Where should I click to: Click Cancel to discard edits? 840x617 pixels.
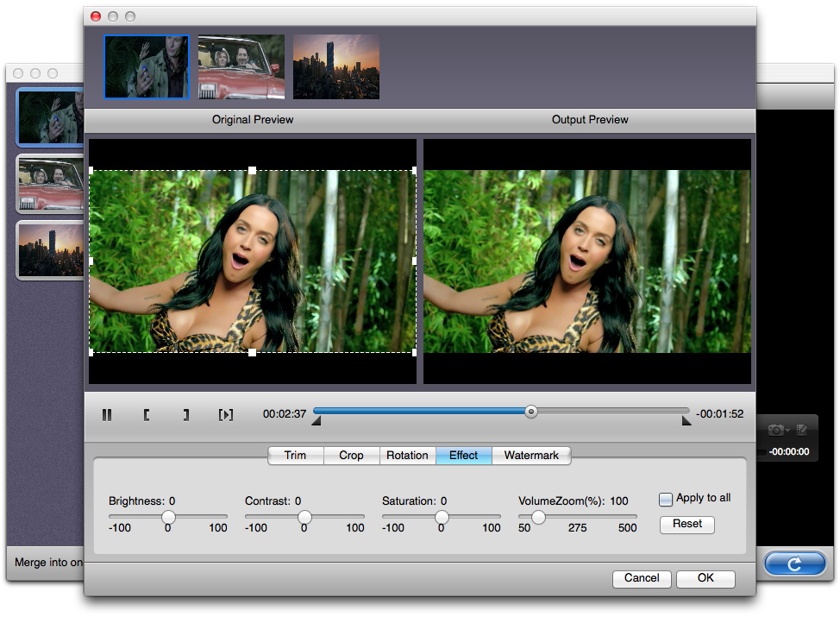tap(642, 578)
